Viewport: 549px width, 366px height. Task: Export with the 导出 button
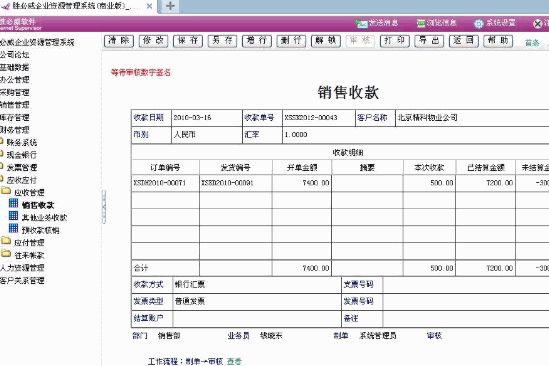point(429,41)
